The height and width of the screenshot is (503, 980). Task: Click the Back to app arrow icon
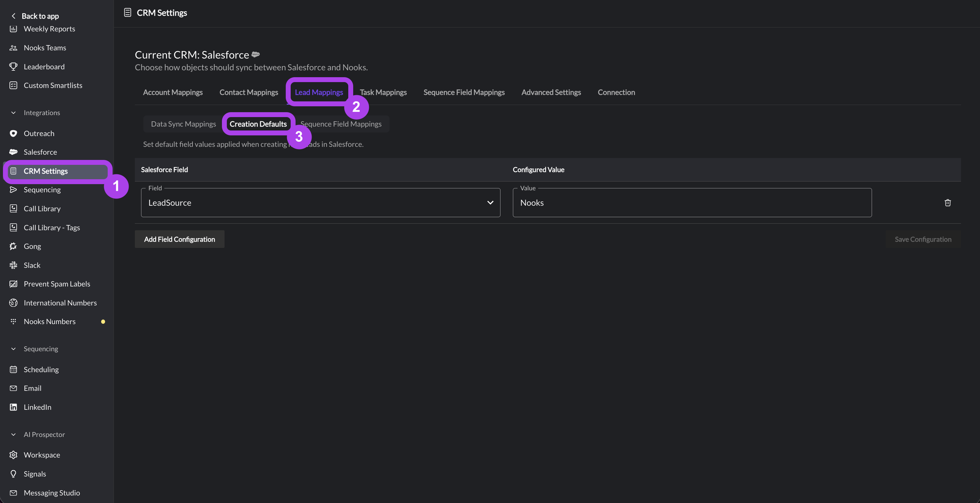(13, 16)
